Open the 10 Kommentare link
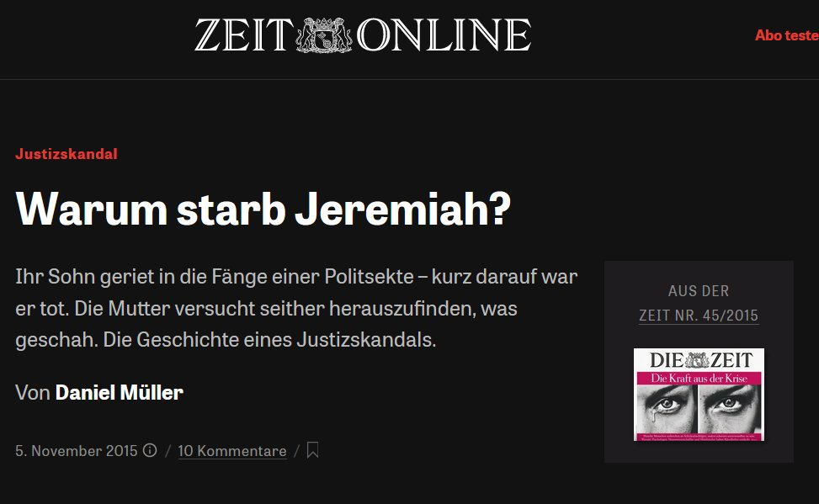 point(232,451)
